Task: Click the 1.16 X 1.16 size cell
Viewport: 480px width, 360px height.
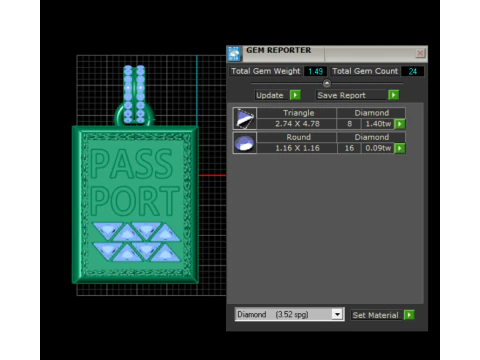Action: 297,148
